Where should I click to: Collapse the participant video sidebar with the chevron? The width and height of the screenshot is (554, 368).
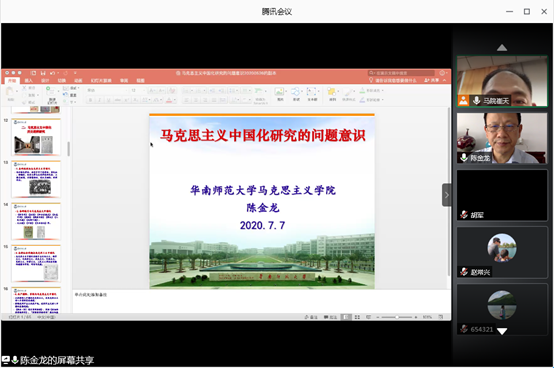click(447, 195)
